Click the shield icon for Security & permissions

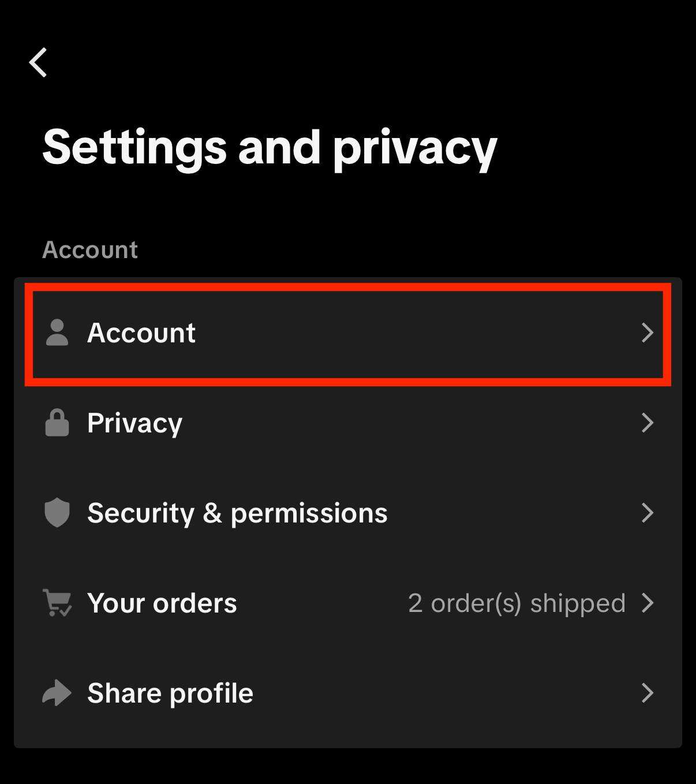[x=57, y=513]
